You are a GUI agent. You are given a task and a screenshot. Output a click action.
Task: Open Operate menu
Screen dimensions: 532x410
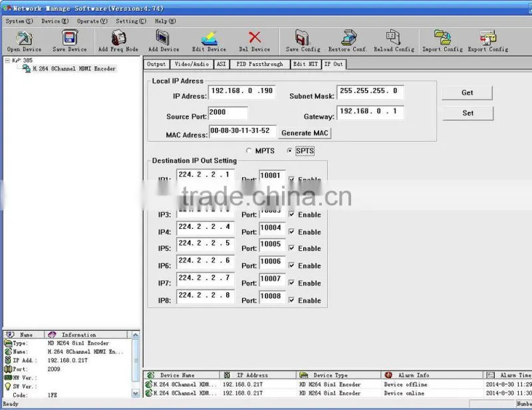[x=92, y=21]
